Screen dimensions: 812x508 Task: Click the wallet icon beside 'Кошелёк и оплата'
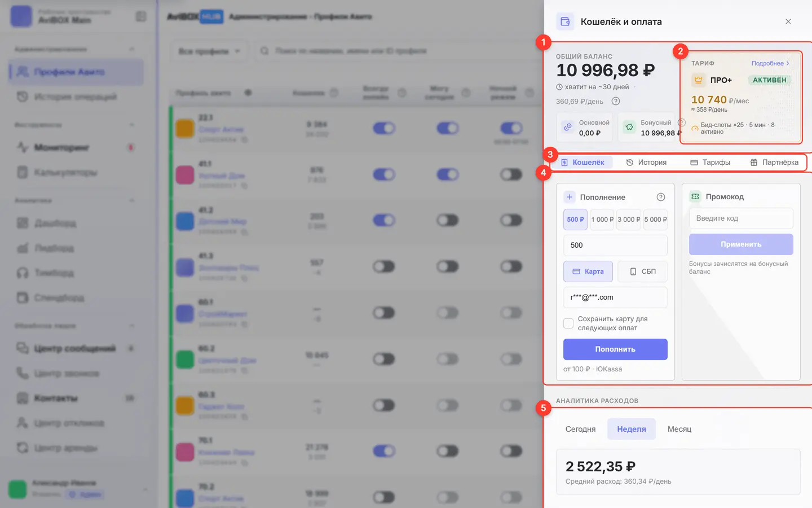(x=564, y=21)
